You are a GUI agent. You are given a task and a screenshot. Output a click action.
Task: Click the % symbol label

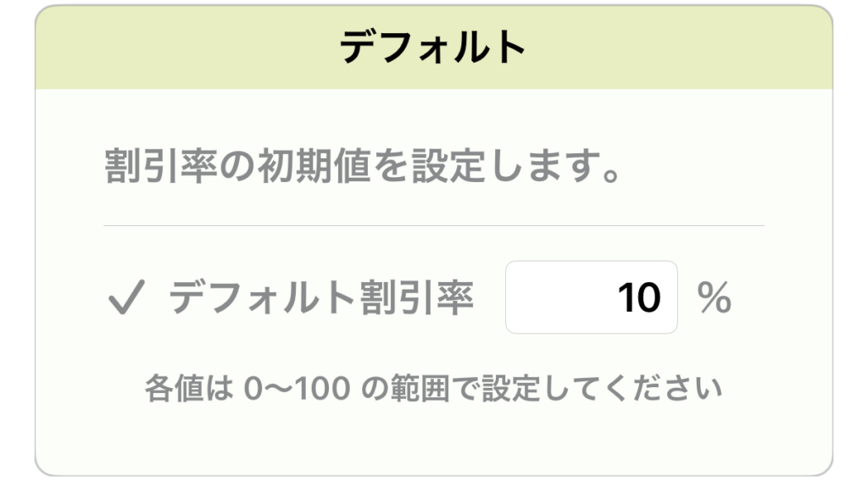[716, 296]
